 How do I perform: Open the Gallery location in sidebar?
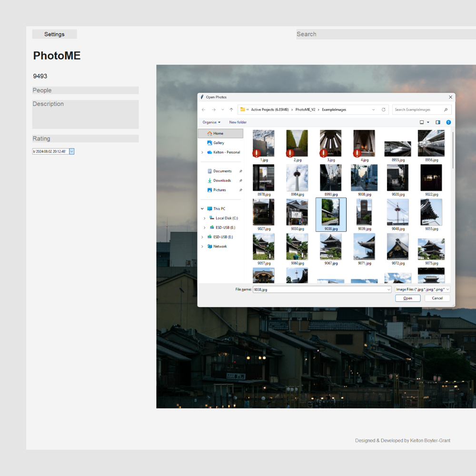(218, 143)
